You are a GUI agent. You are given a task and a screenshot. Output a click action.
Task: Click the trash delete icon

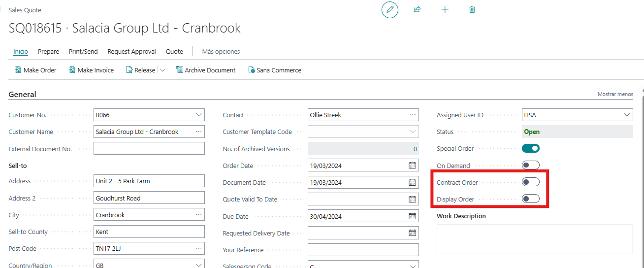[x=472, y=9]
